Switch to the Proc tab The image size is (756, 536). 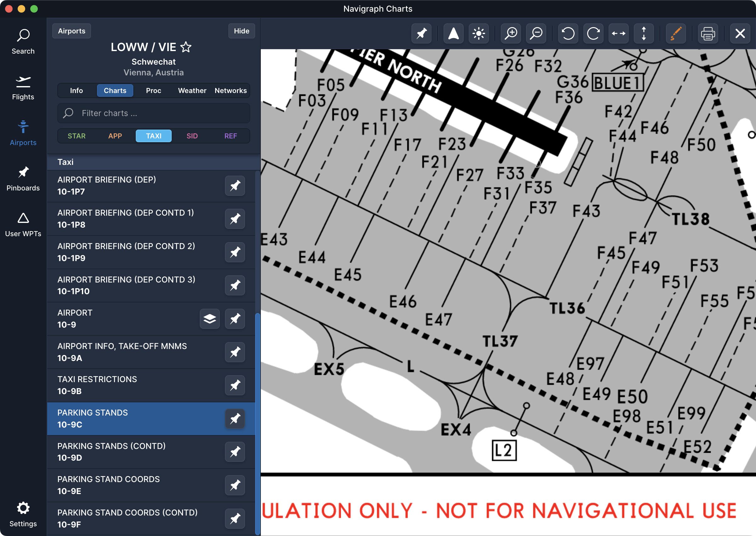coord(154,90)
